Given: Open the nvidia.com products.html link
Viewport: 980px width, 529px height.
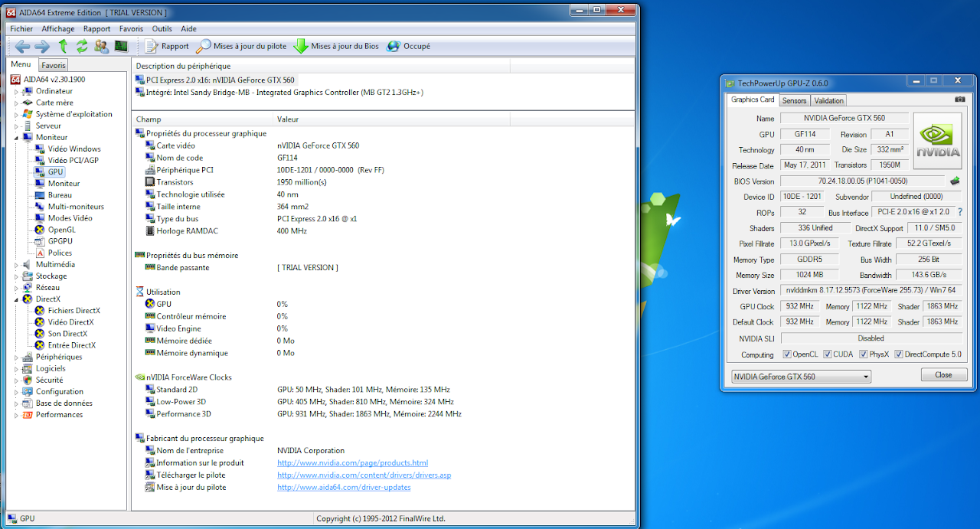Looking at the screenshot, I should [x=352, y=463].
